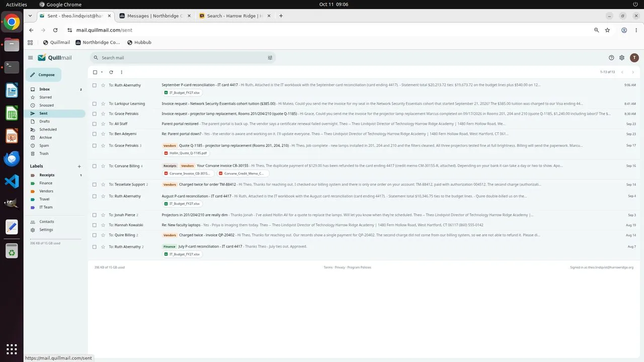Star the Larkspur Learning email

point(103,104)
